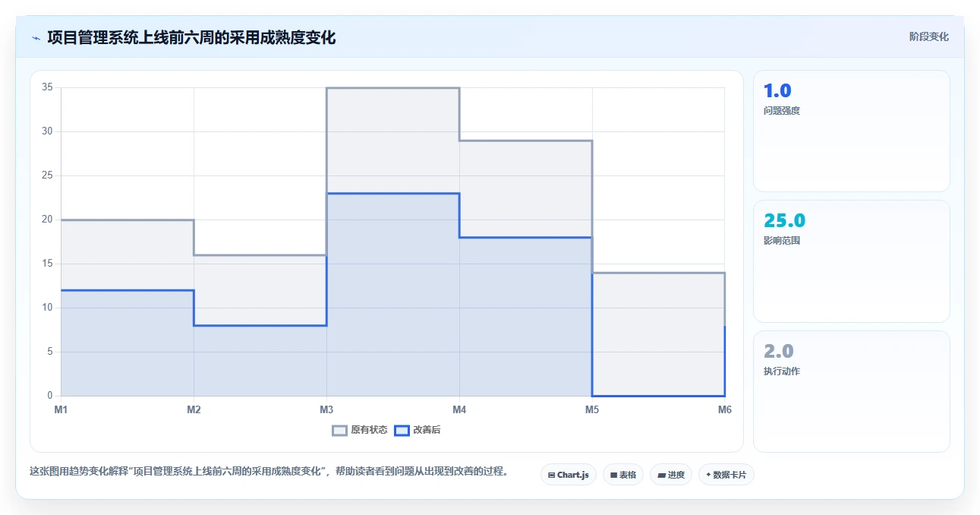Viewport: 980px width, 515px height.
Task: Toggle the 原有状态 legend item
Action: point(360,430)
